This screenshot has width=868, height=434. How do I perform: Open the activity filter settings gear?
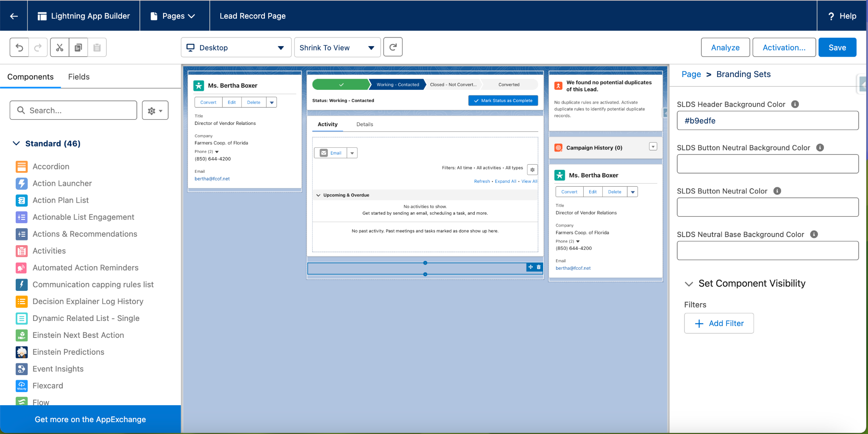(x=532, y=170)
